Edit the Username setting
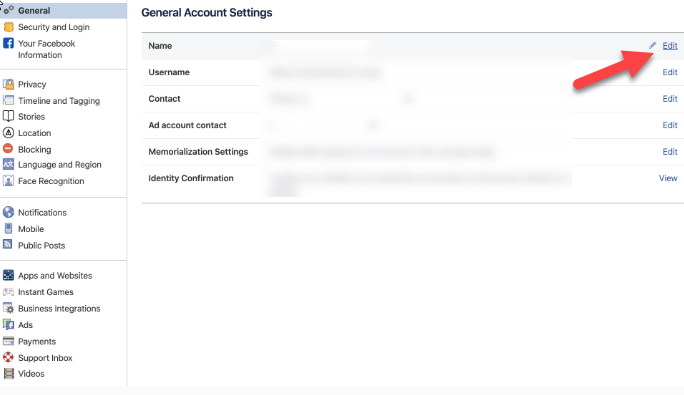This screenshot has width=684, height=395. click(x=670, y=72)
